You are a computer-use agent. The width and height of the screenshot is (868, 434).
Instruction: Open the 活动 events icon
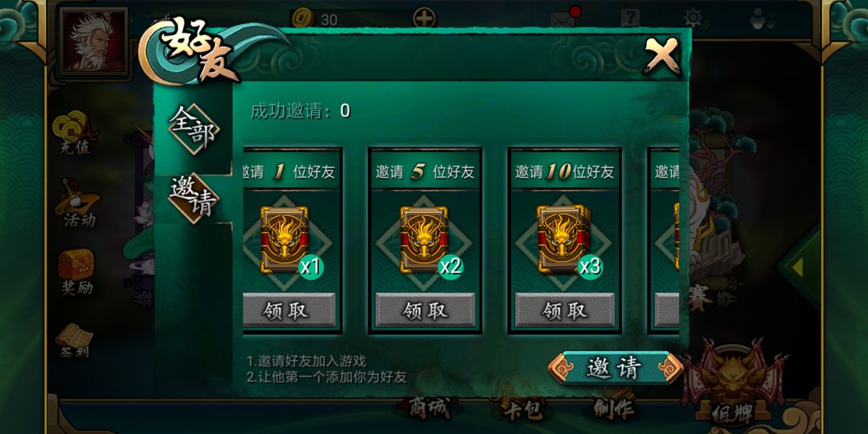pos(78,203)
